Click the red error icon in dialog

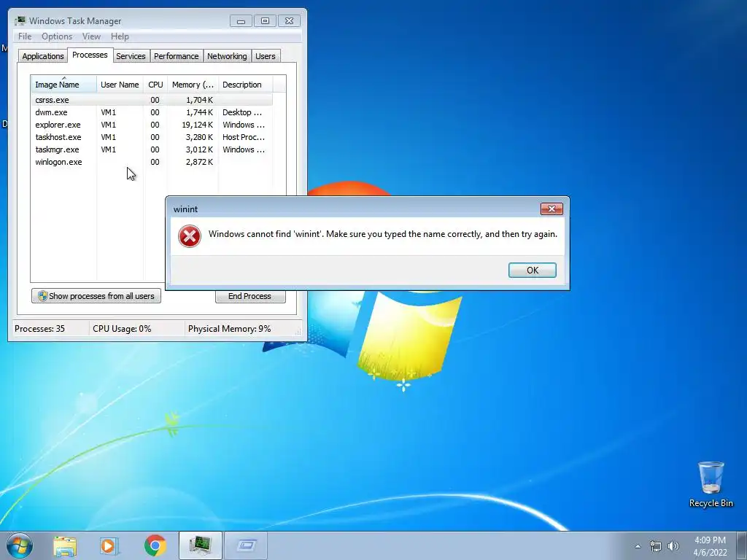190,236
